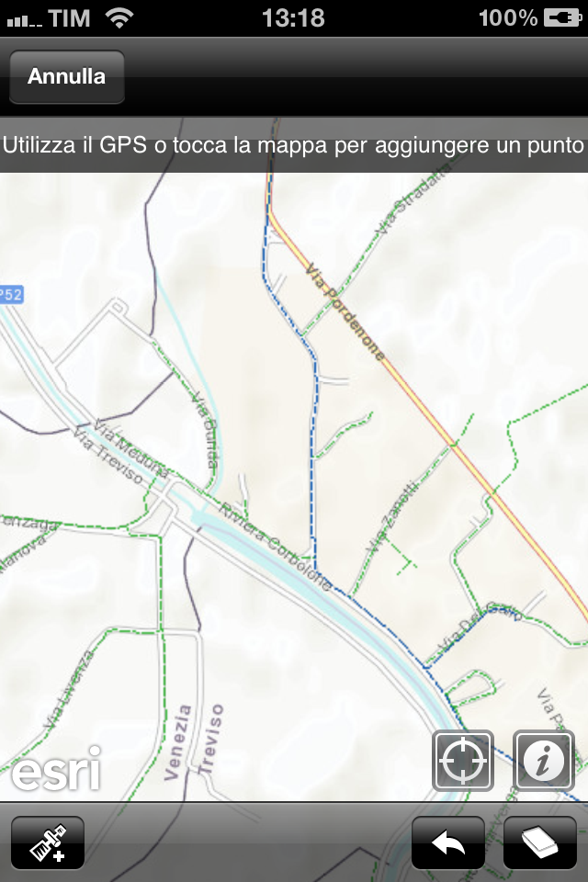This screenshot has height=882, width=588.
Task: Undo last point with back arrow
Action: (x=448, y=842)
